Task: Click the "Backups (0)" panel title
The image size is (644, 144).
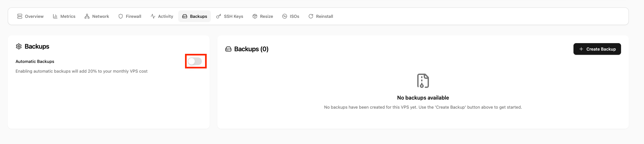Action: click(251, 49)
